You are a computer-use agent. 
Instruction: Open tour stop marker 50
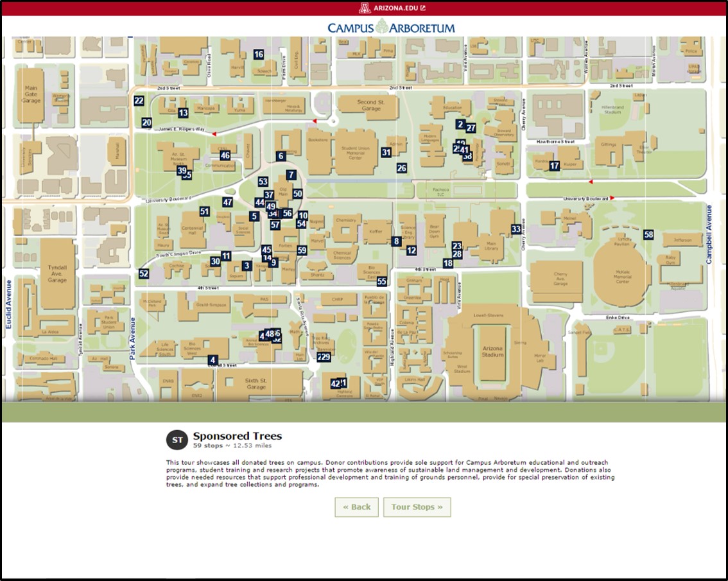(x=298, y=194)
